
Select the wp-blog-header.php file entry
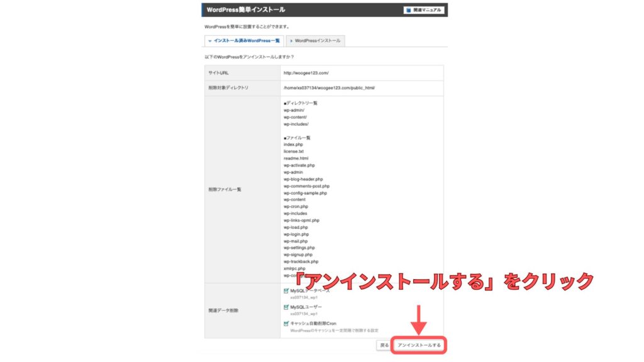pos(303,179)
